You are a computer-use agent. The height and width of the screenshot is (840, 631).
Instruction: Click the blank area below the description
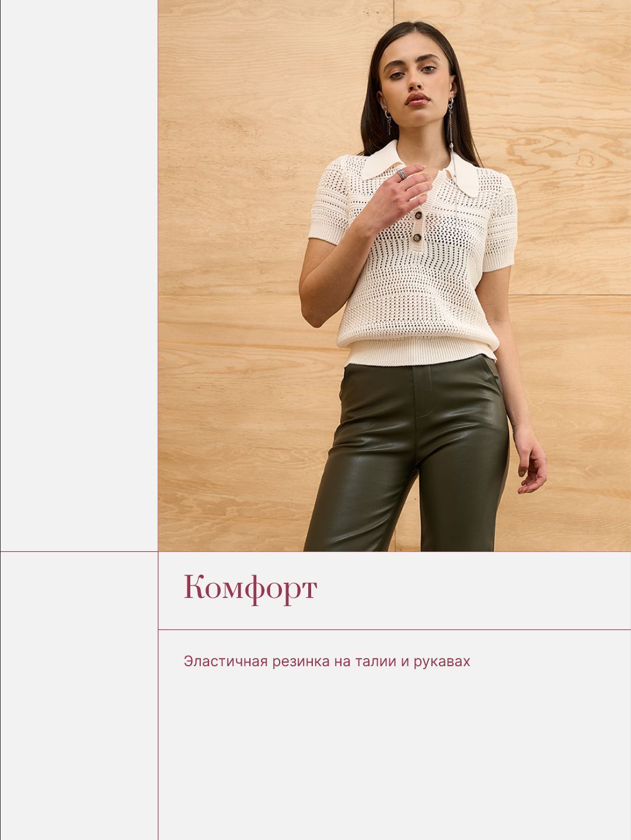coord(395,758)
